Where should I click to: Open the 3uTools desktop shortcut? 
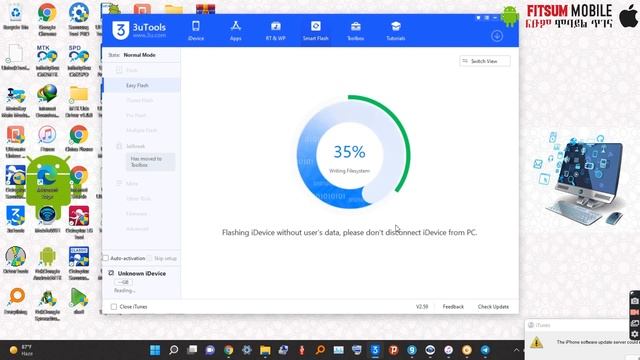click(x=16, y=219)
